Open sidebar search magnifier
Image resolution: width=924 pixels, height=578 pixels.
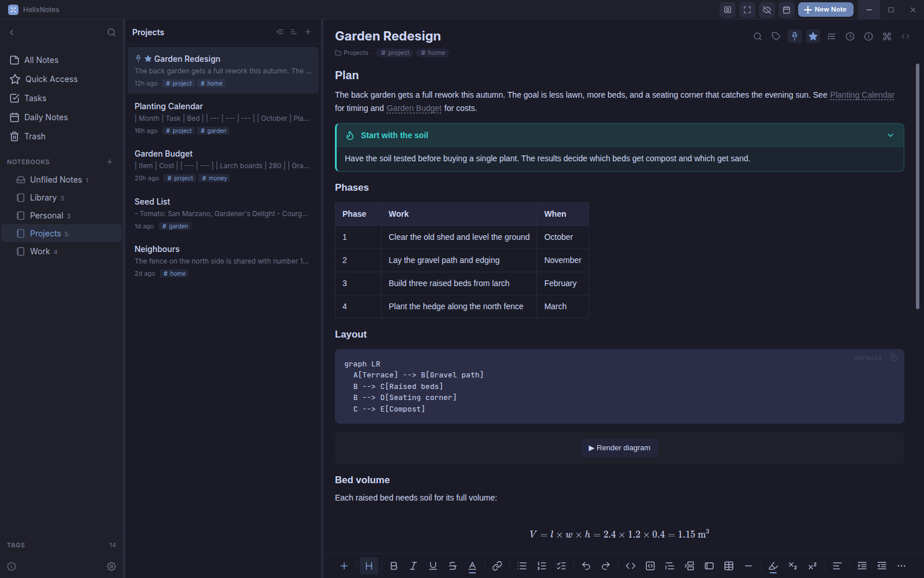(111, 32)
